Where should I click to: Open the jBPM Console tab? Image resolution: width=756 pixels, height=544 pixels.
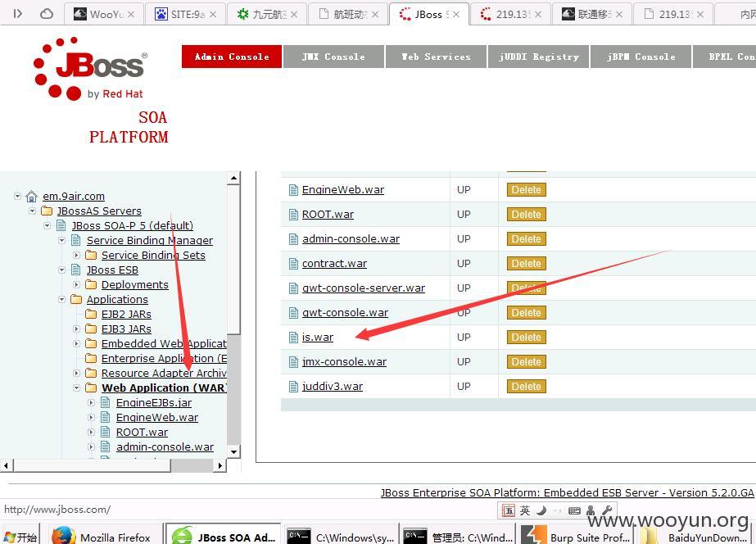(641, 57)
